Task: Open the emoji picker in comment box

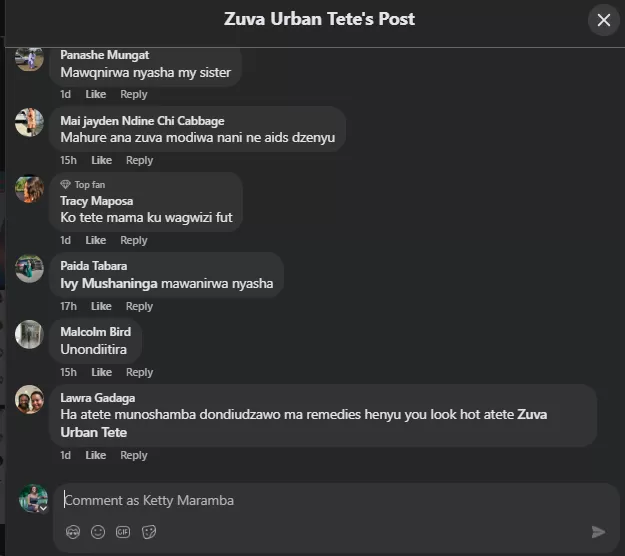Action: pyautogui.click(x=98, y=532)
